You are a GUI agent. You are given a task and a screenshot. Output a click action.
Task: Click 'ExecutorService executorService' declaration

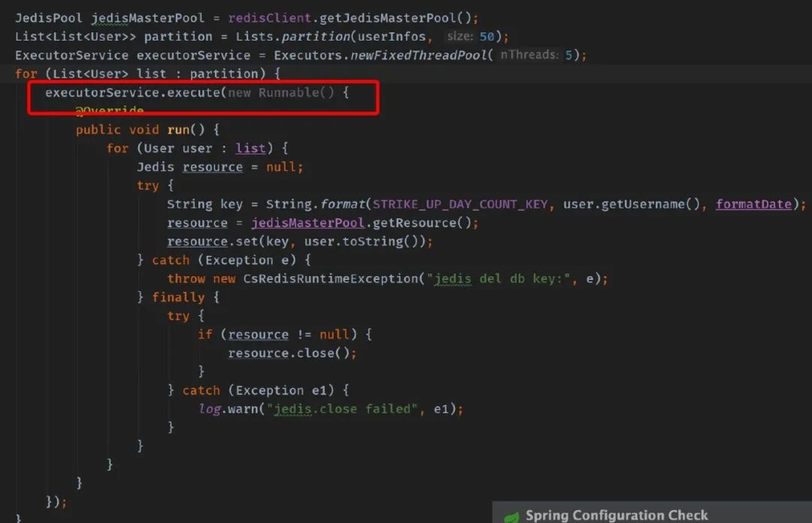tap(132, 56)
